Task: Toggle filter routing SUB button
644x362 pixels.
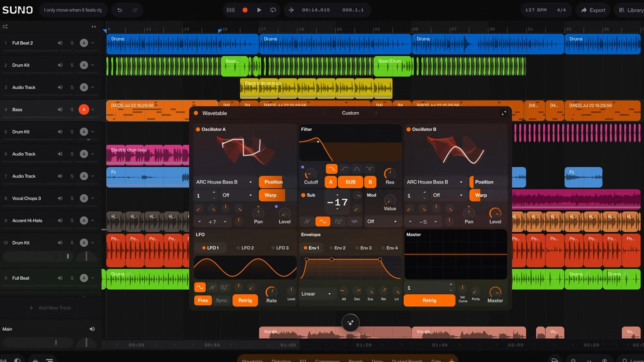Action: 351,182
